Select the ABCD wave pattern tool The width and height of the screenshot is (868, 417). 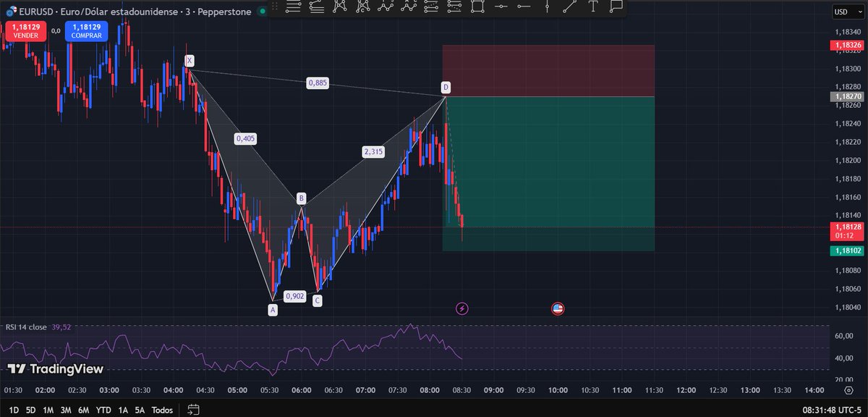pos(409,6)
